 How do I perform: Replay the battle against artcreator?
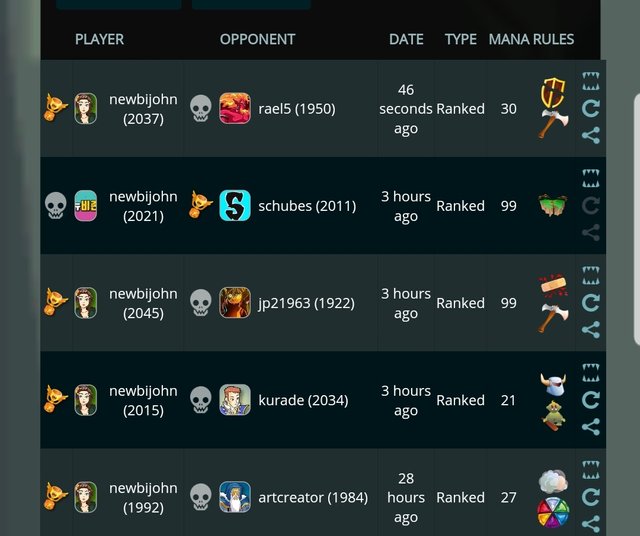pos(591,497)
